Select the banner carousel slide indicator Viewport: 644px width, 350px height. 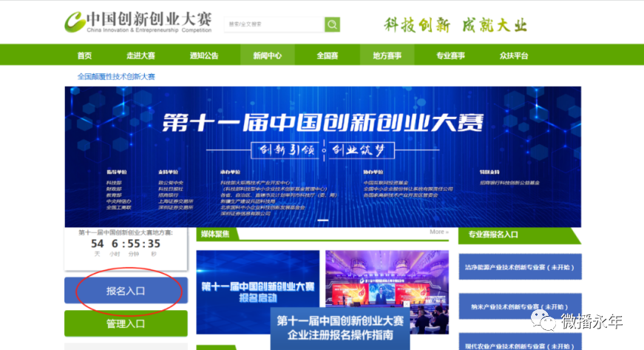[323, 221]
